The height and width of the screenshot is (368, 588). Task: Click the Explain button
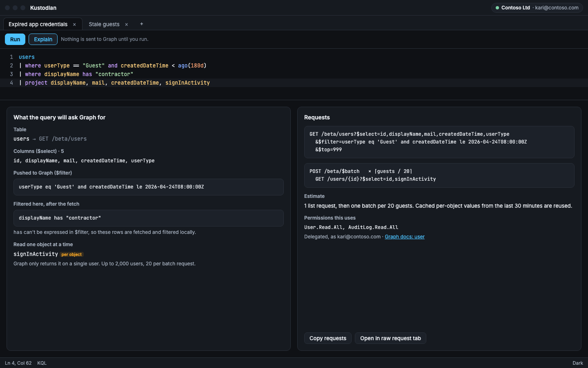pyautogui.click(x=43, y=39)
